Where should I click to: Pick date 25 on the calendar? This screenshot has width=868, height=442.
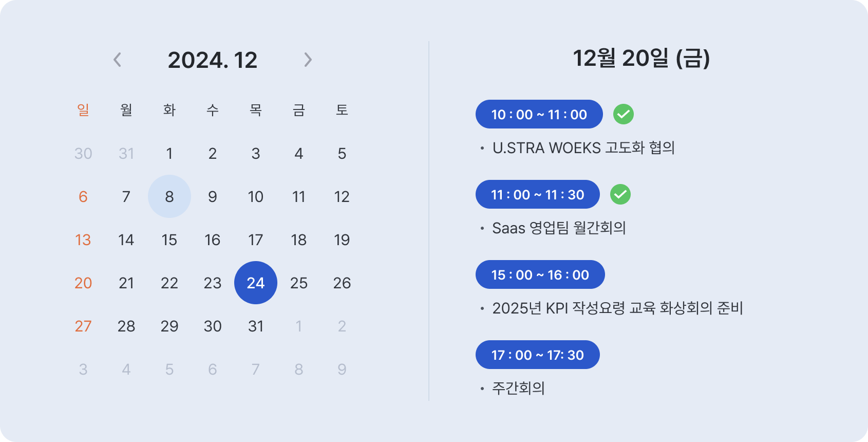point(299,283)
